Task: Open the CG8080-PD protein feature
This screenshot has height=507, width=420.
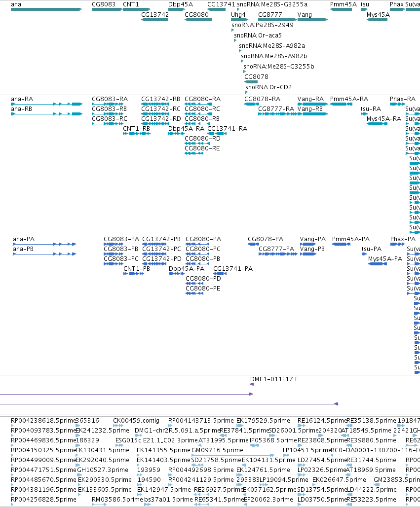Action: [194, 284]
